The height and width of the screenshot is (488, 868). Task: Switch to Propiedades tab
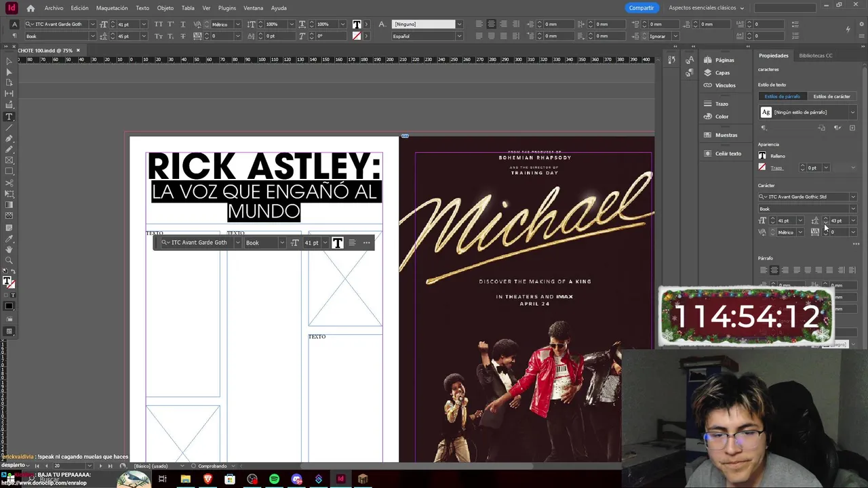[x=774, y=56]
